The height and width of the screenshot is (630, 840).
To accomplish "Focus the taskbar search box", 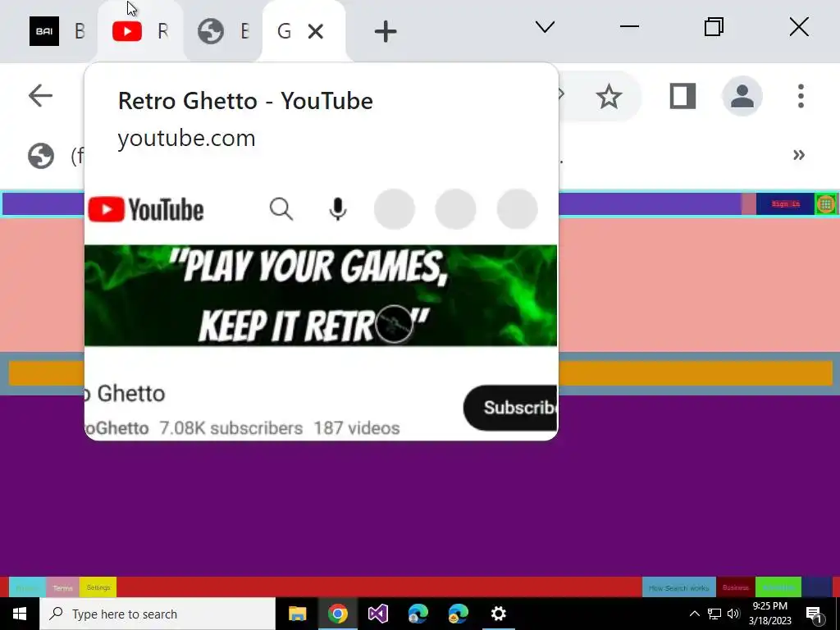I will [157, 614].
